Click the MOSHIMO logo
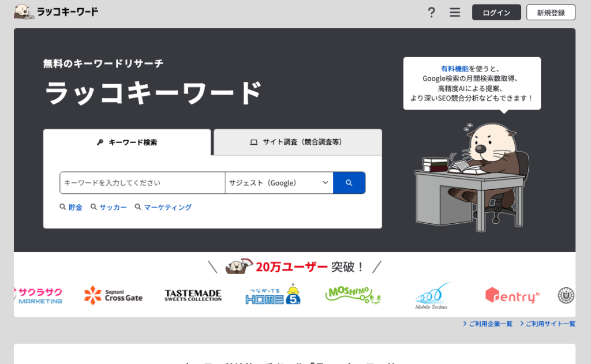The width and height of the screenshot is (591, 364). click(x=353, y=295)
